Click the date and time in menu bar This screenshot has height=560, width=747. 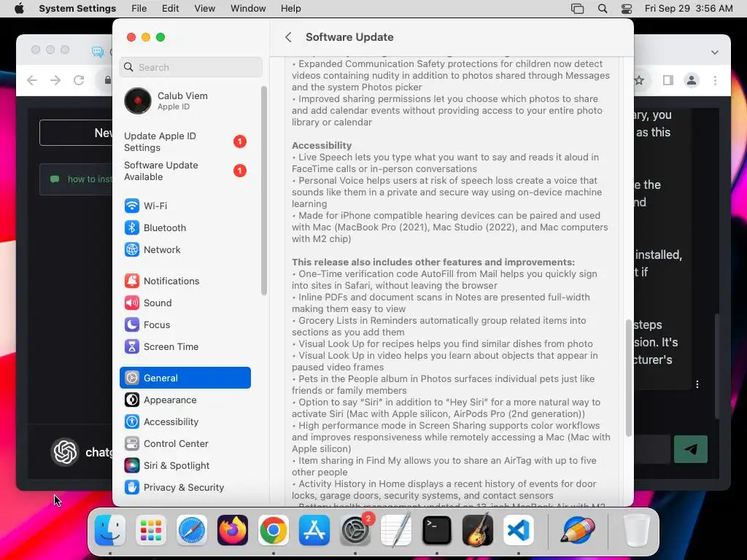coord(689,9)
